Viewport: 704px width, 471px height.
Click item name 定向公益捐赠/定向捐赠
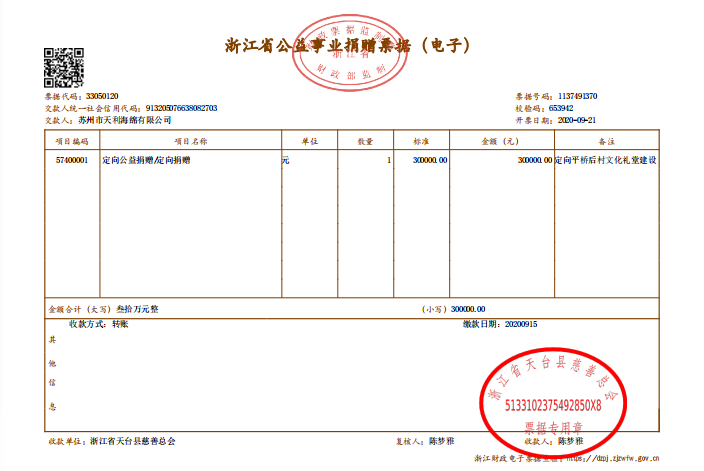(x=146, y=160)
